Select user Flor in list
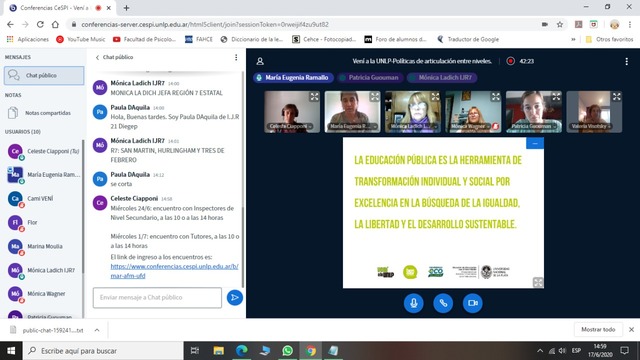Image resolution: width=640 pixels, height=360 pixels. [x=44, y=222]
